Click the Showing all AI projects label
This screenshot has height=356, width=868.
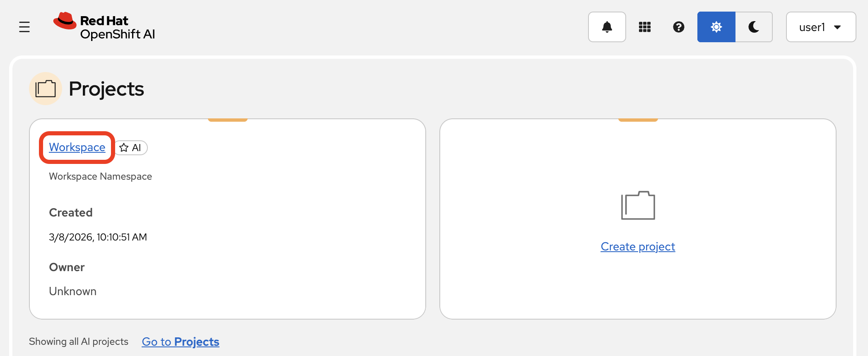78,341
